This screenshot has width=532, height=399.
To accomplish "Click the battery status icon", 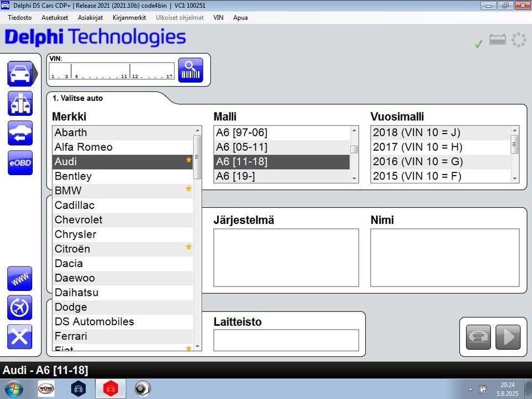I will coord(498,40).
